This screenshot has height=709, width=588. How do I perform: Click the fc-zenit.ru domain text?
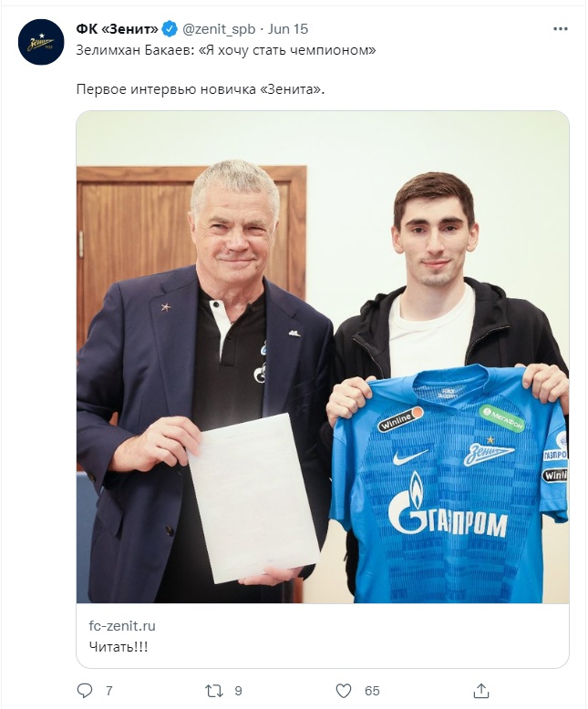click(122, 626)
